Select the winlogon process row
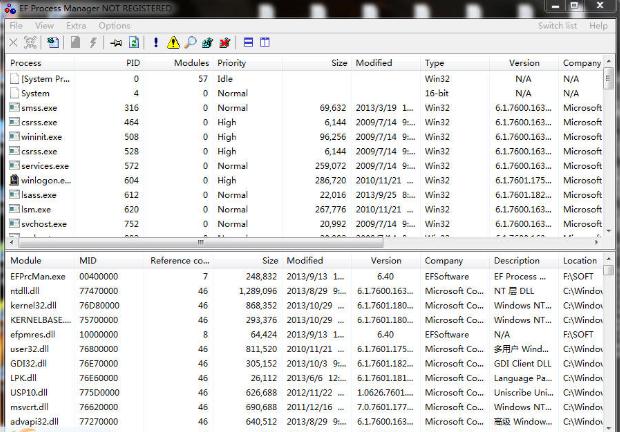The image size is (620, 432). 40,180
